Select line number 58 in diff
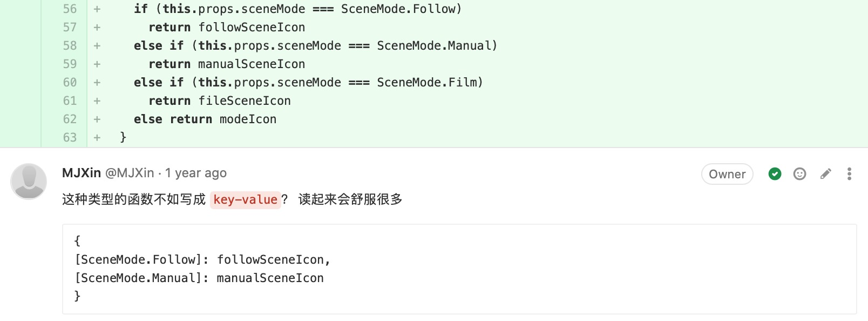Viewport: 868px width, 321px height. 70,46
